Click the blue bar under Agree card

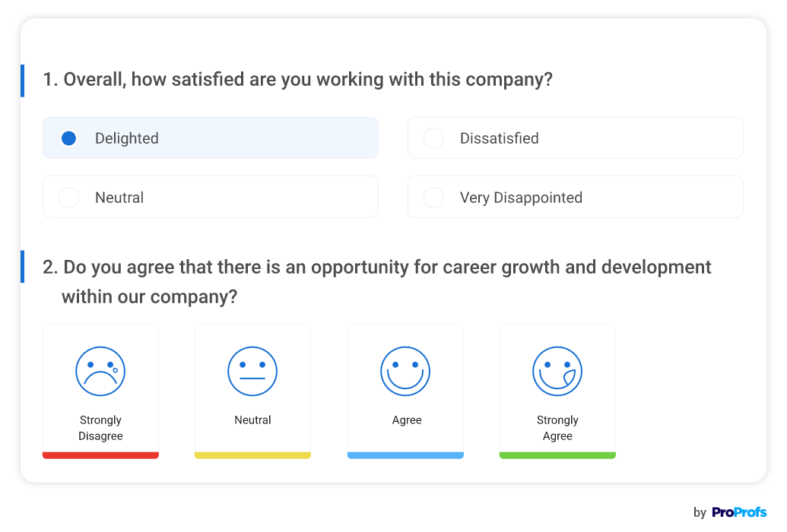(x=405, y=455)
